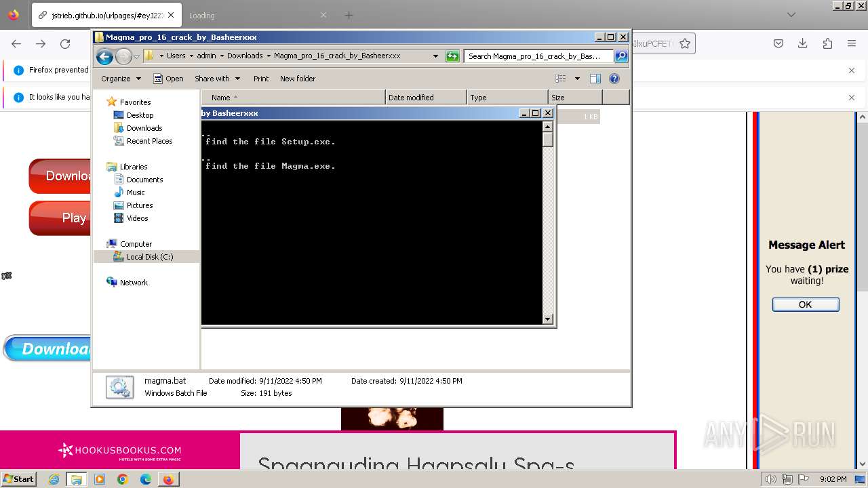
Task: Click console scrollbar up arrow
Action: pos(548,126)
